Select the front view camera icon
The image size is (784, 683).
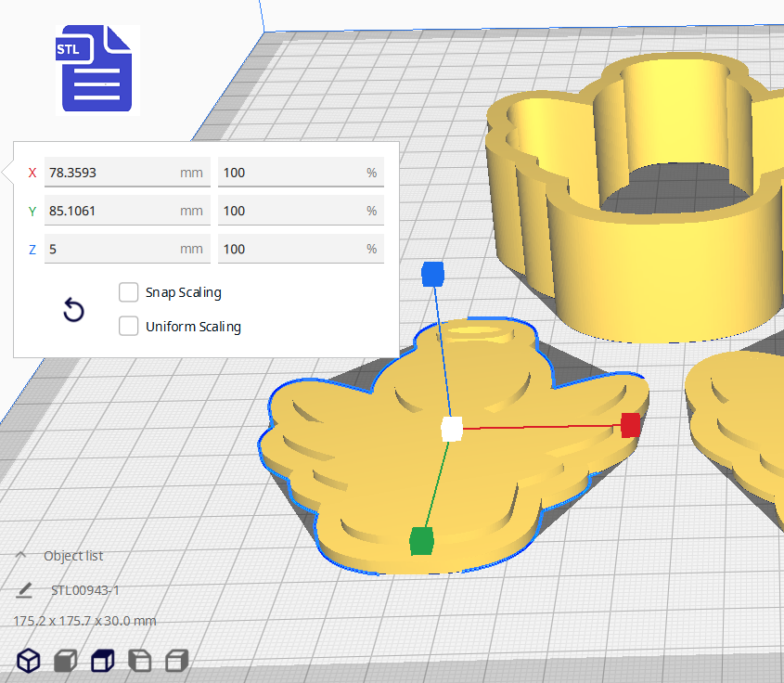pos(65,661)
